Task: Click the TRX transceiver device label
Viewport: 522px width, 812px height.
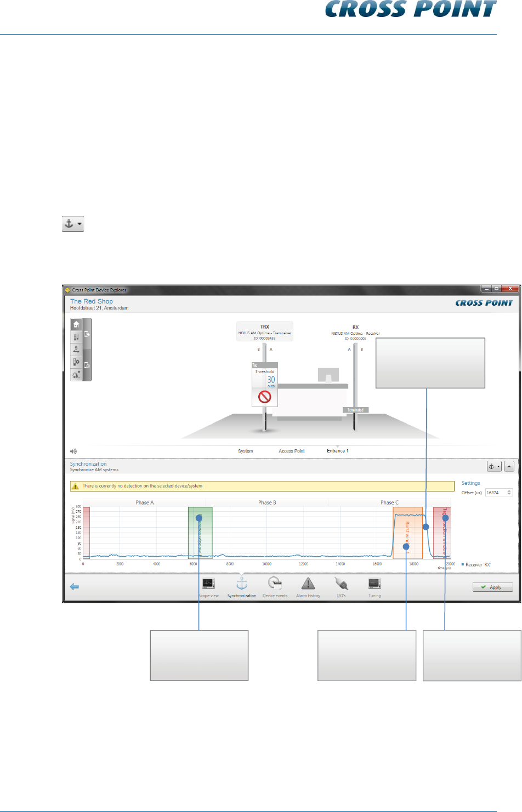Action: point(265,331)
